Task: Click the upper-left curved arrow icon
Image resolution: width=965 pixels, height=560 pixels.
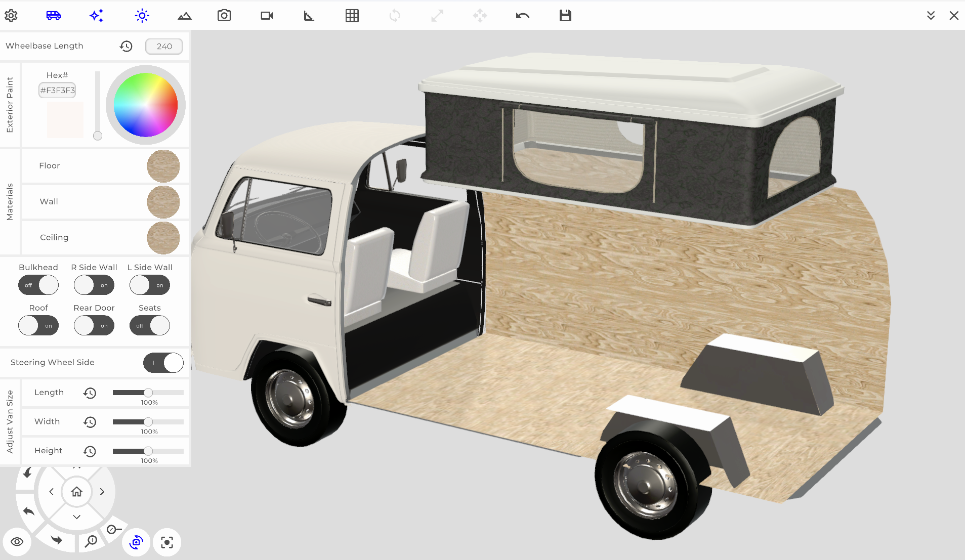Action: click(27, 473)
